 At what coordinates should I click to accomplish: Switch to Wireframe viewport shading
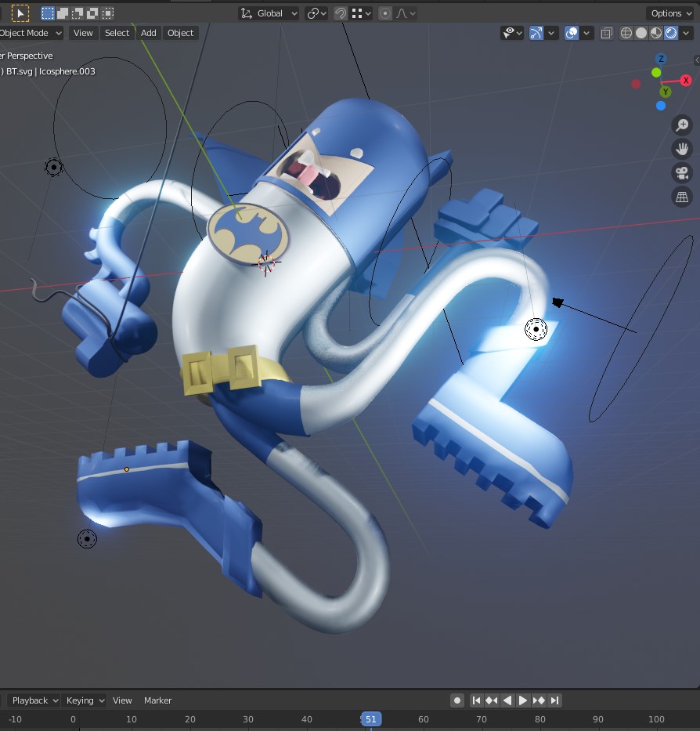tap(626, 33)
